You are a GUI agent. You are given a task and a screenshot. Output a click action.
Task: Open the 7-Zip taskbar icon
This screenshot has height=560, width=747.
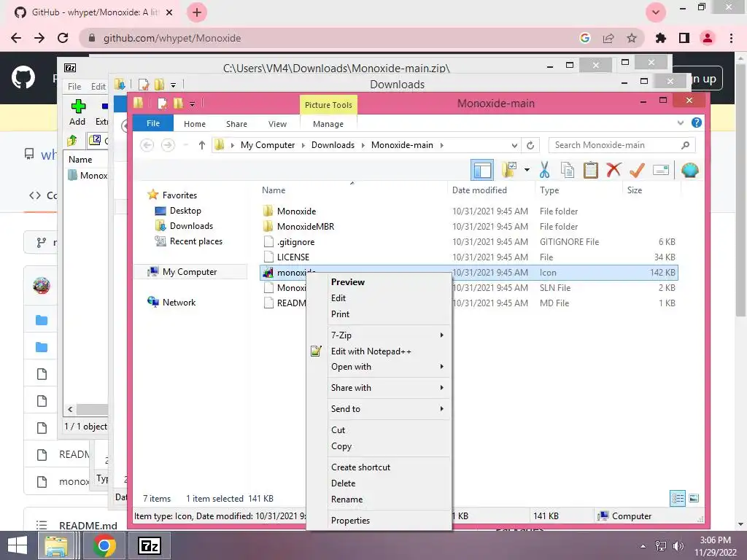tap(150, 545)
